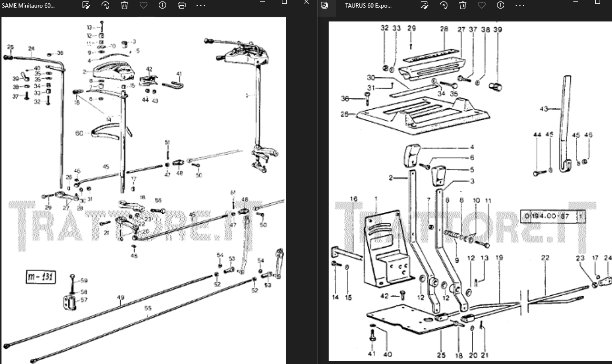Open file info in SAME Minitauro window

coord(163,5)
